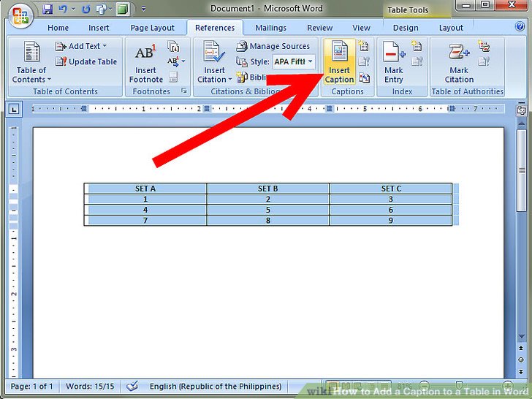
Task: Open the Office button menu
Action: 20,15
